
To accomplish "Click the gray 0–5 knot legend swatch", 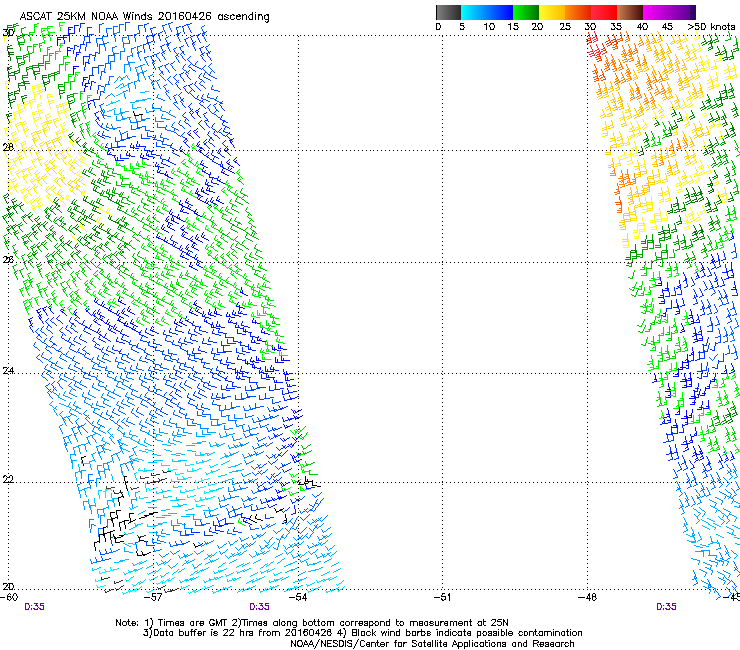I will (x=448, y=12).
